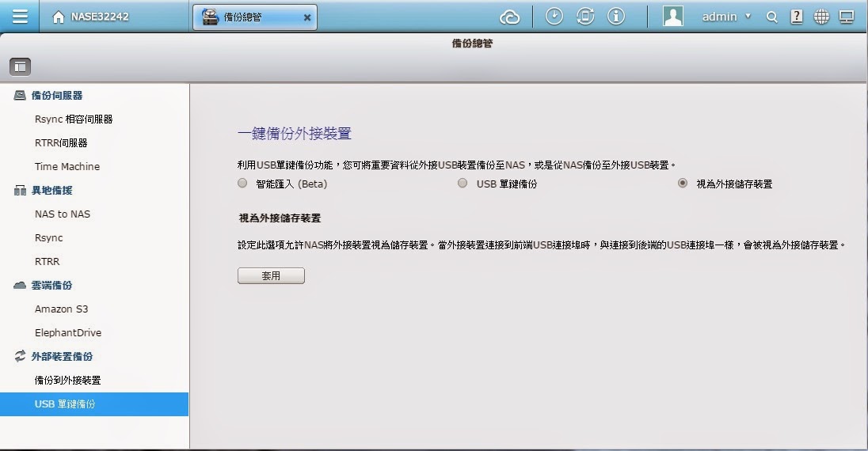The width and height of the screenshot is (868, 451).
Task: Collapse the 雲端備份 section
Action: point(51,286)
